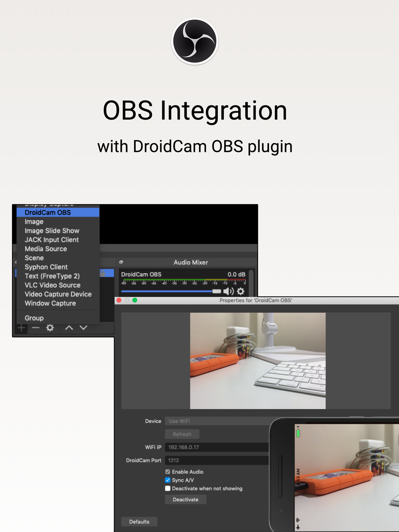This screenshot has width=399, height=532.
Task: Move source down arrow
Action: [x=83, y=328]
